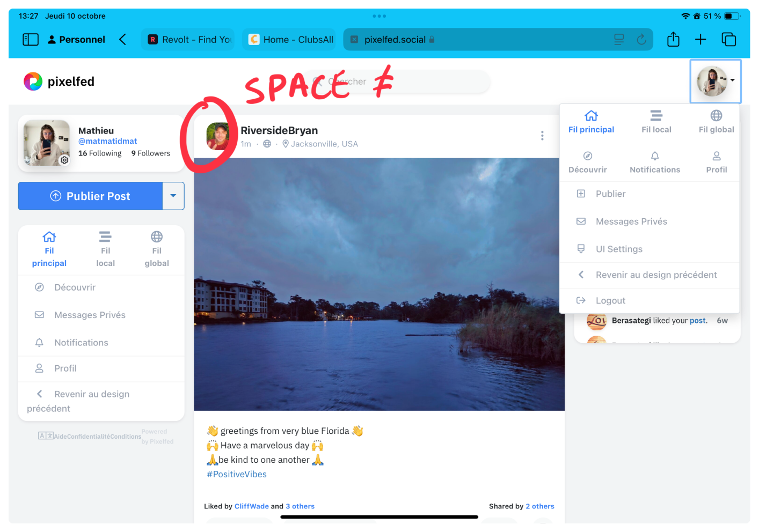759x532 pixels.
Task: Tap the Safari share icon
Action: 673,40
